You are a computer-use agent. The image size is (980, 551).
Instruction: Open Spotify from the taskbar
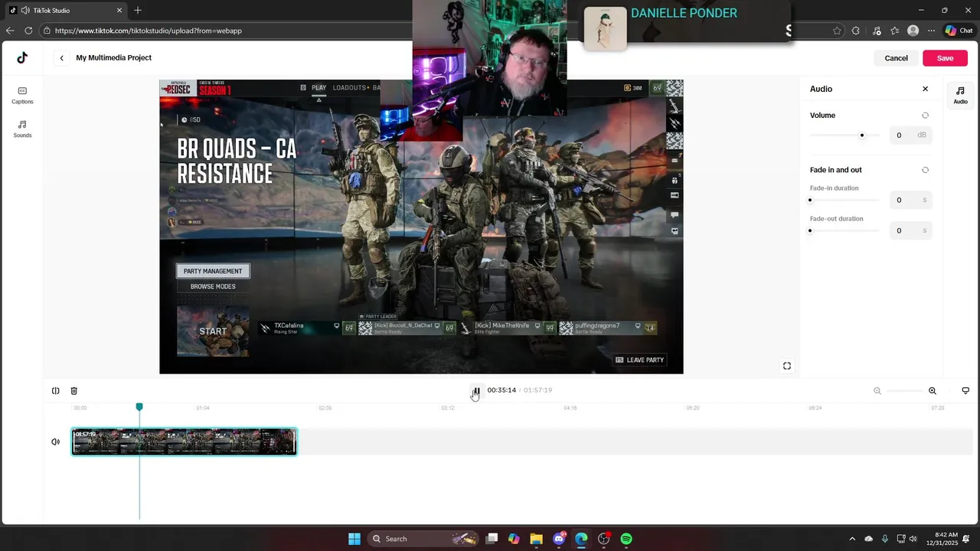point(626,539)
